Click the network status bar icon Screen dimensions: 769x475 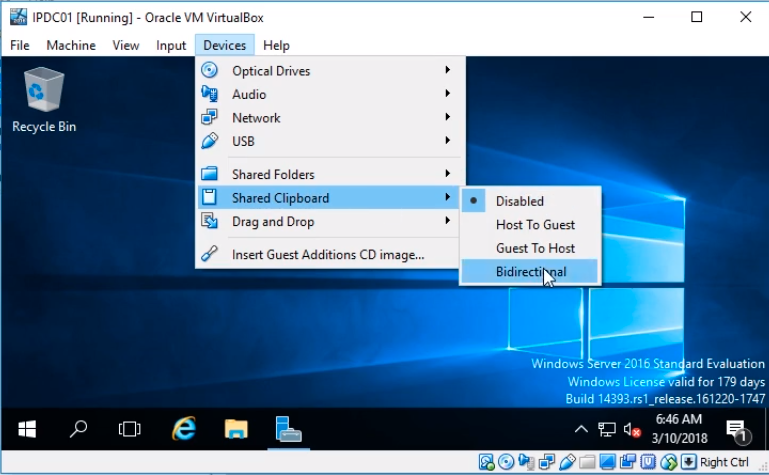[546, 462]
